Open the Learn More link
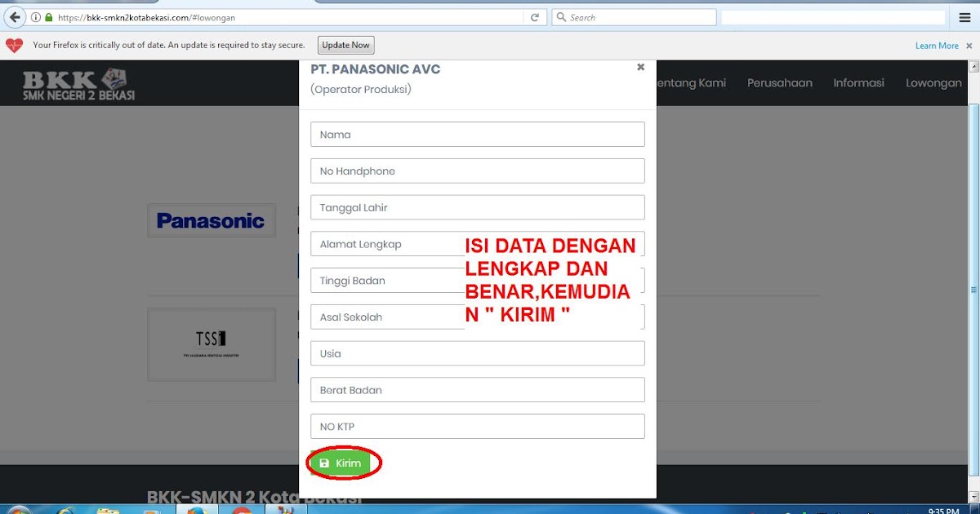980x514 pixels. coord(937,46)
